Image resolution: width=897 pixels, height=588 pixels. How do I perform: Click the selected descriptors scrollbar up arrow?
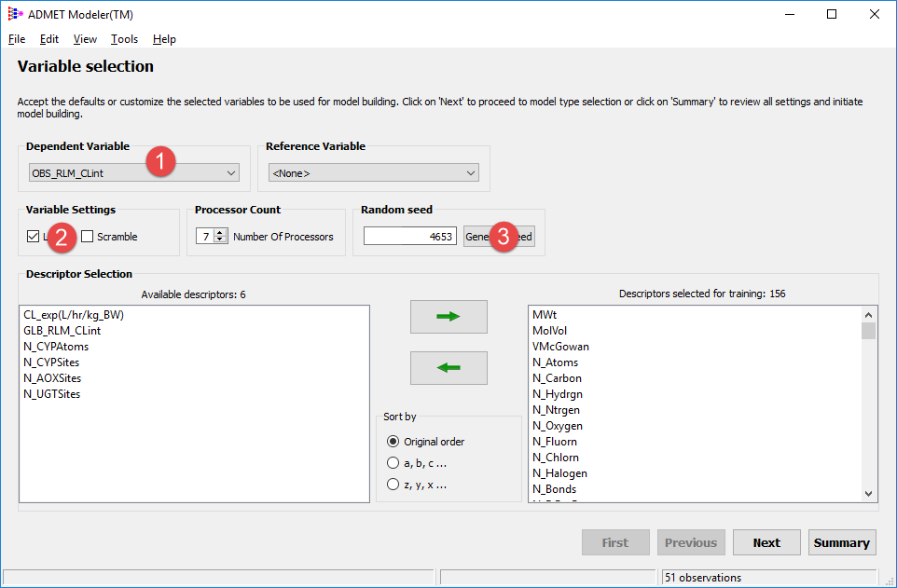tap(868, 315)
